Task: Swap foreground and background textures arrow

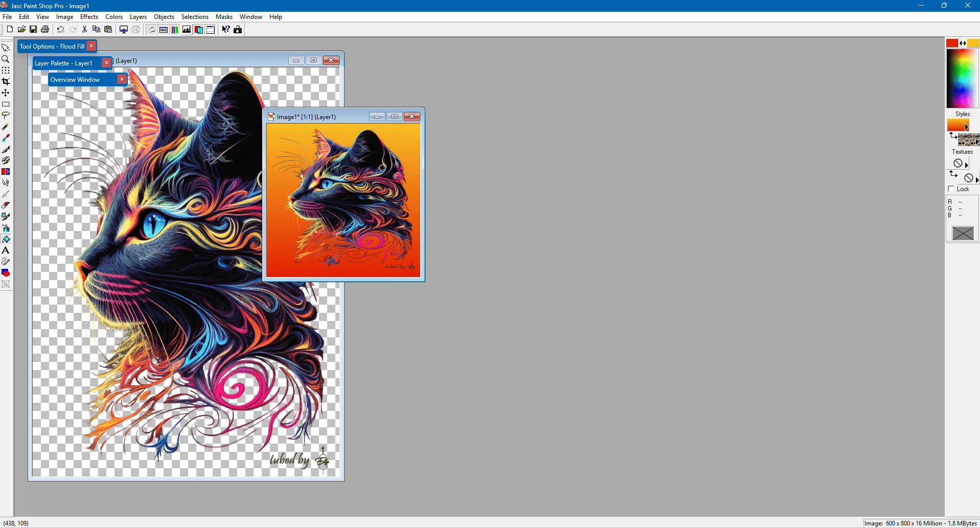Action: pyautogui.click(x=953, y=174)
